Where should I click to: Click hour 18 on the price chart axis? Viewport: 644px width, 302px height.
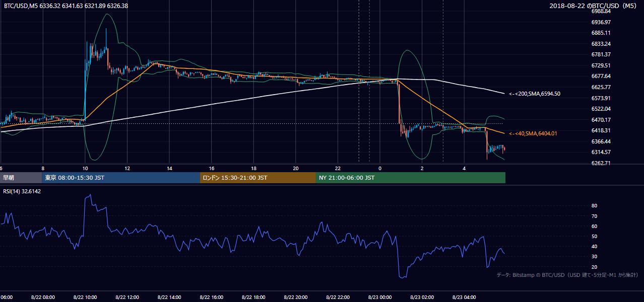pos(253,169)
